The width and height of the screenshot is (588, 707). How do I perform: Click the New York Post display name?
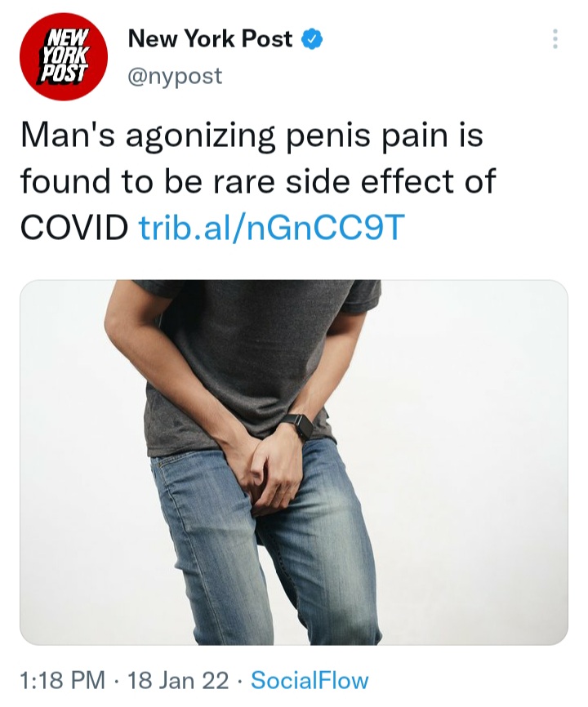(x=211, y=38)
